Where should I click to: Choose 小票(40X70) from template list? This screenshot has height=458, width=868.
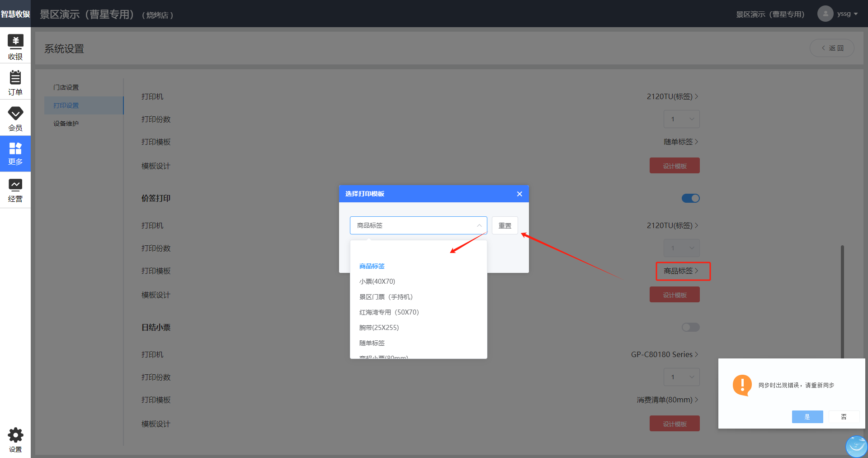pyautogui.click(x=377, y=281)
